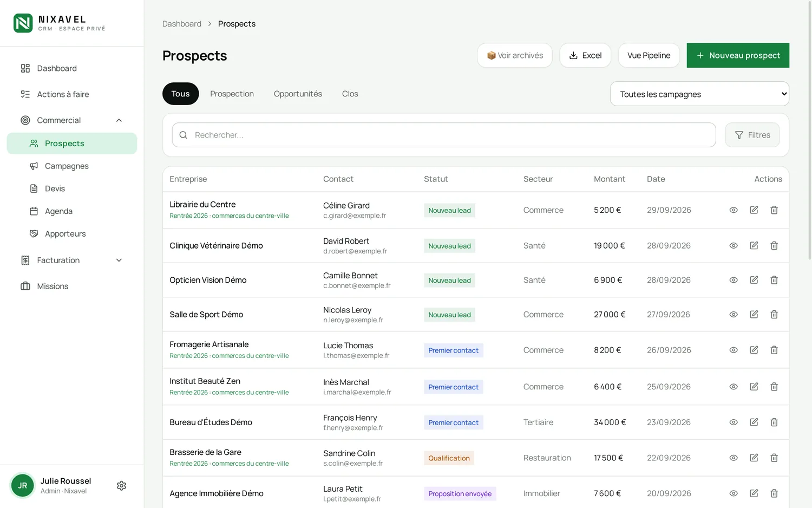812x508 pixels.
Task: Delete the Librairie du Centre prospect
Action: (774, 210)
